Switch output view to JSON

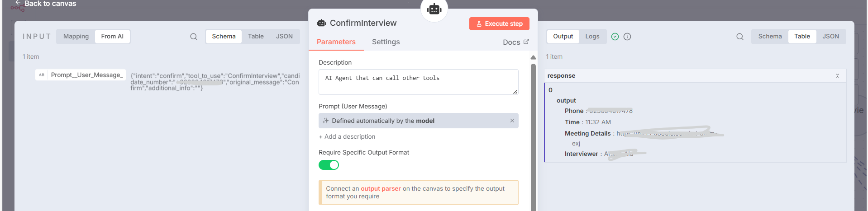click(x=830, y=37)
